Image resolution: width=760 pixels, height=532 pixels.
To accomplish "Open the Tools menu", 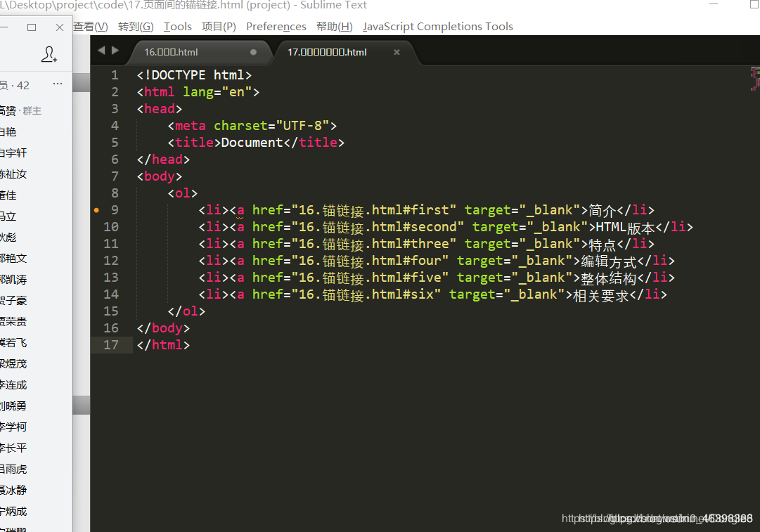I will pos(177,27).
